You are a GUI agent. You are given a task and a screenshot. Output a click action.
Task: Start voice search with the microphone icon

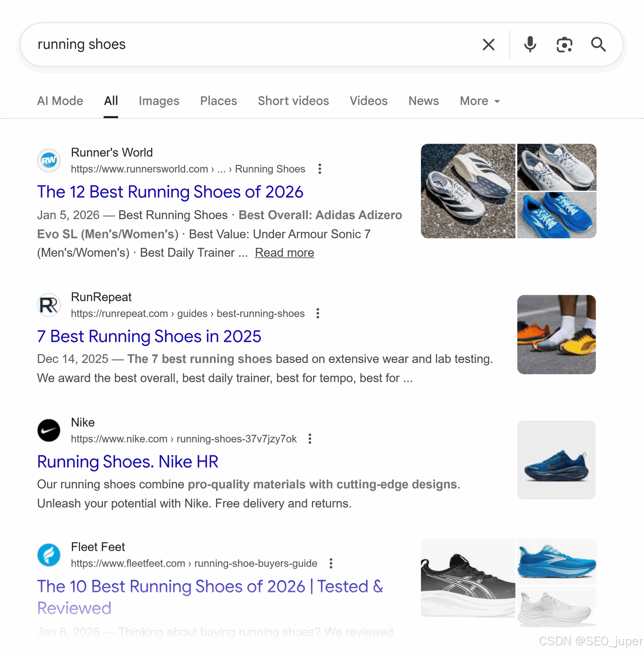coord(530,45)
